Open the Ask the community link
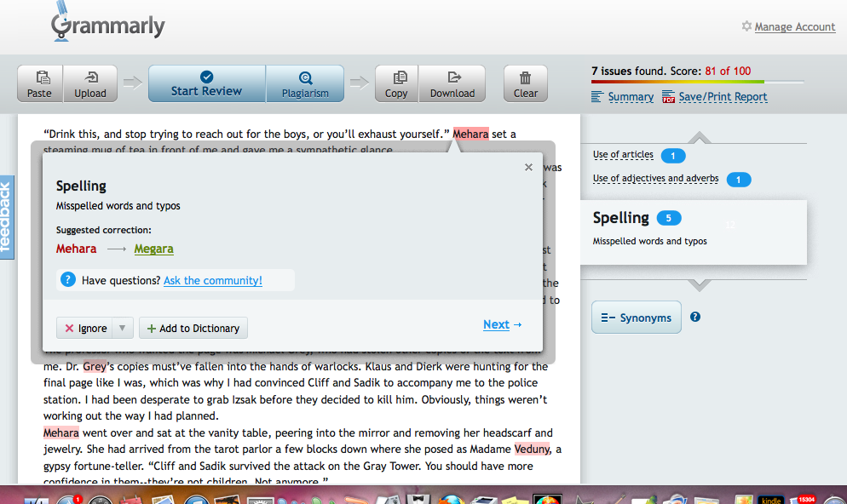This screenshot has width=847, height=504. 213,281
